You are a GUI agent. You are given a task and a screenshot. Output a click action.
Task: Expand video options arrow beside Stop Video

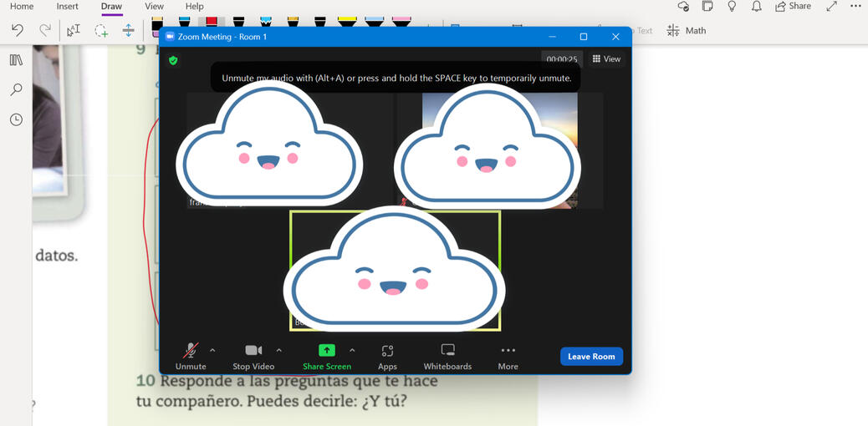pos(278,350)
